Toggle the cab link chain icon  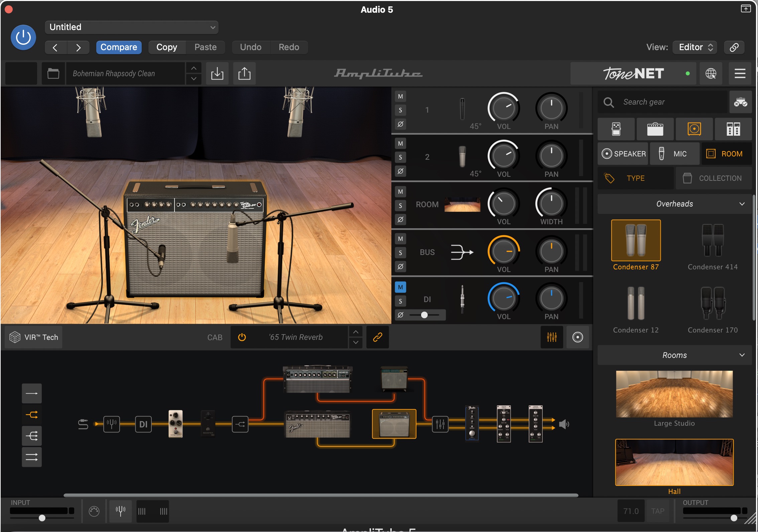pos(378,337)
